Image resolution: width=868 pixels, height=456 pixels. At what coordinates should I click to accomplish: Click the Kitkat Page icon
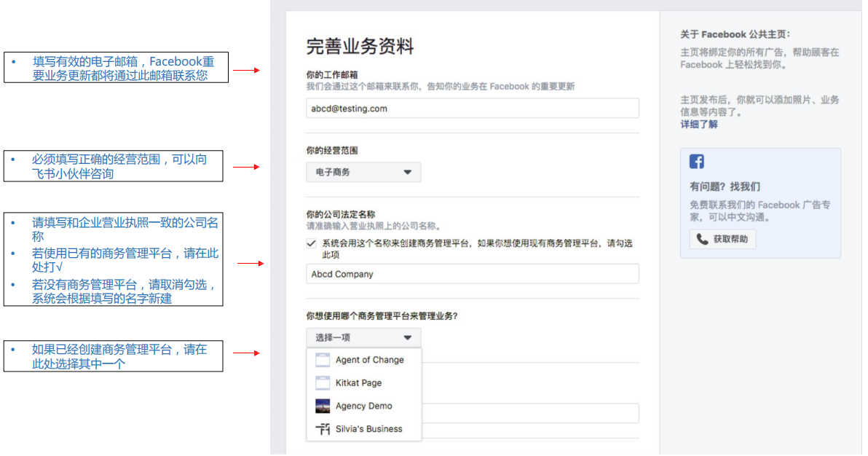322,383
